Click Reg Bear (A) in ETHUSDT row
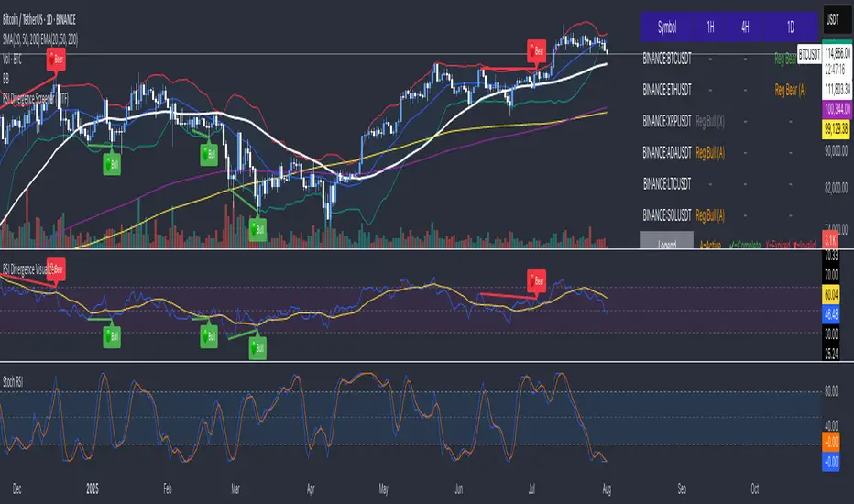854x504 pixels. click(x=790, y=90)
